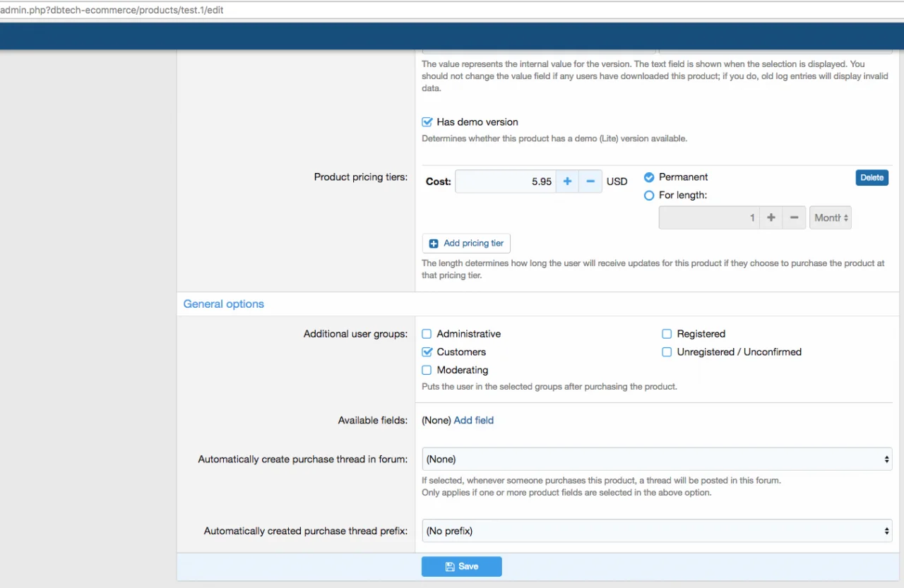Choose the For length radio option
This screenshot has width=904, height=588.
coord(649,196)
